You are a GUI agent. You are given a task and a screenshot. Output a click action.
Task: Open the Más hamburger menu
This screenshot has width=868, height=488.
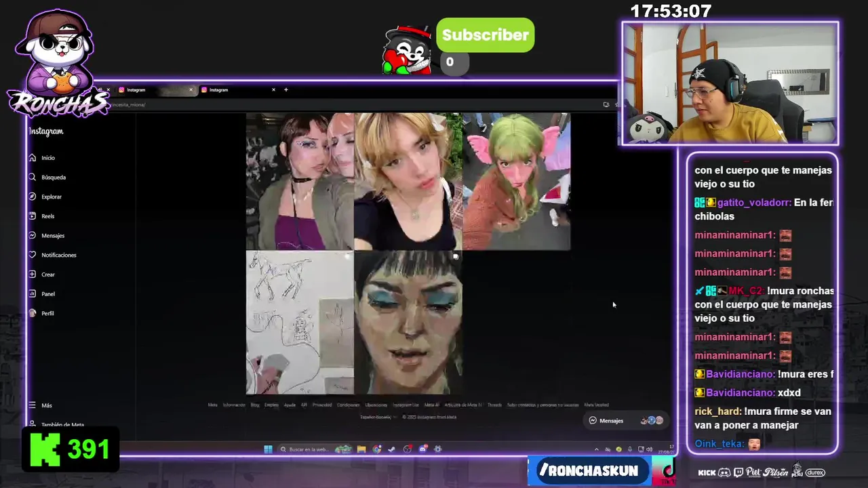(x=32, y=405)
